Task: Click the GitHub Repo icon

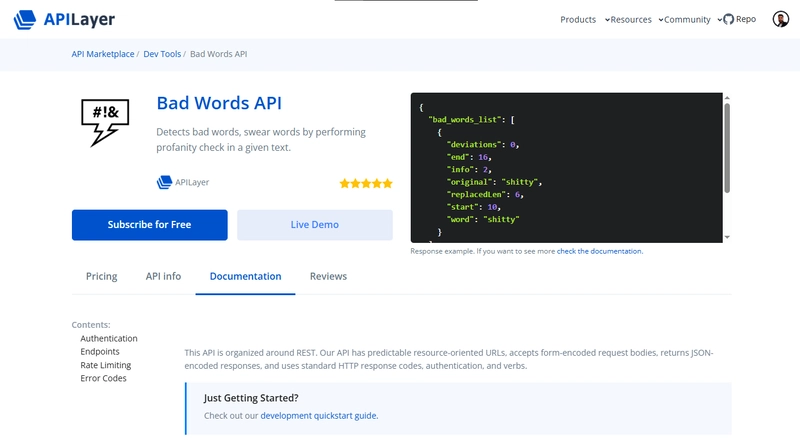Action: [x=729, y=19]
